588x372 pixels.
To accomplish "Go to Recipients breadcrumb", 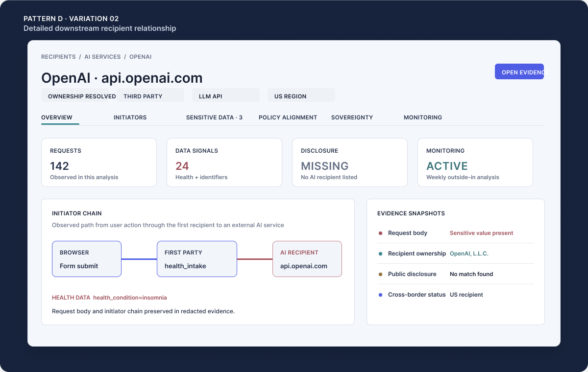I will coord(58,57).
